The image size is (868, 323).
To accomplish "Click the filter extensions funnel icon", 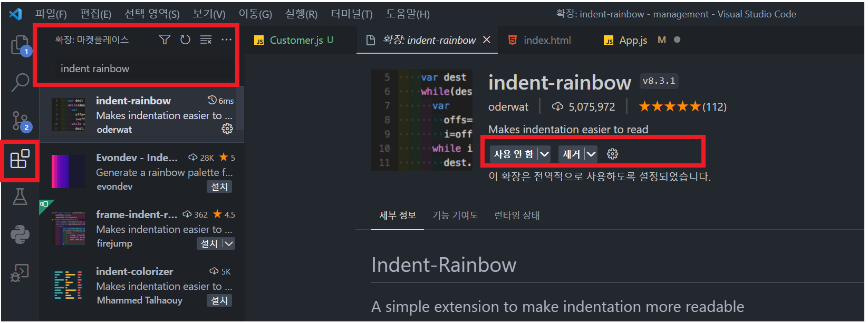I will pyautogui.click(x=165, y=40).
